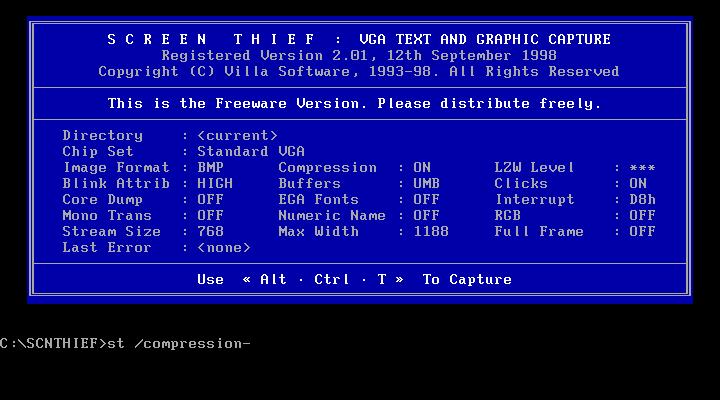Click "VGA TEXT AND GRAPHIC CAPTURE" heading text
Screen dimensions: 720x400
[485, 39]
